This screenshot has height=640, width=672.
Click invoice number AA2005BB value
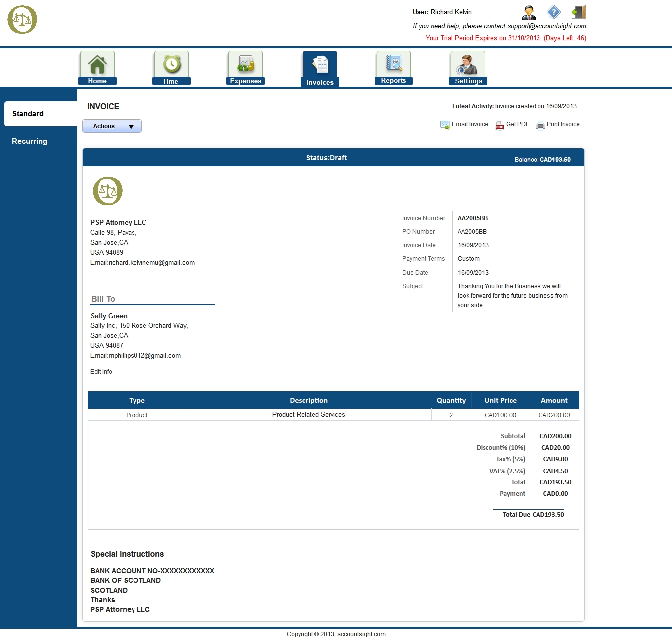[473, 218]
